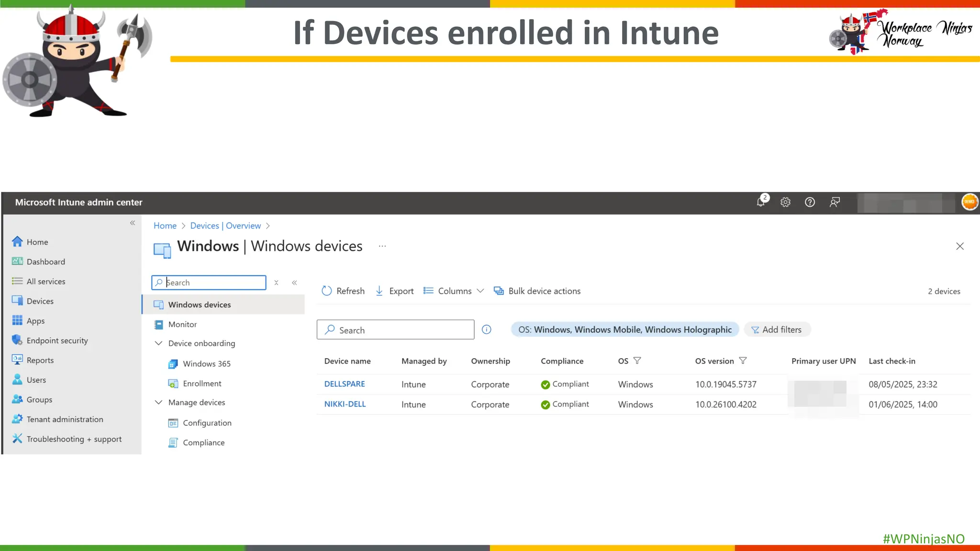The height and width of the screenshot is (551, 980).
Task: Click the info icon beside search
Action: tap(486, 330)
